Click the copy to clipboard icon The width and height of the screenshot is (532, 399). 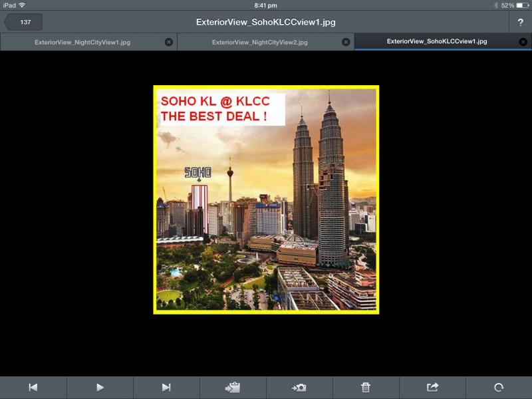[x=232, y=387]
